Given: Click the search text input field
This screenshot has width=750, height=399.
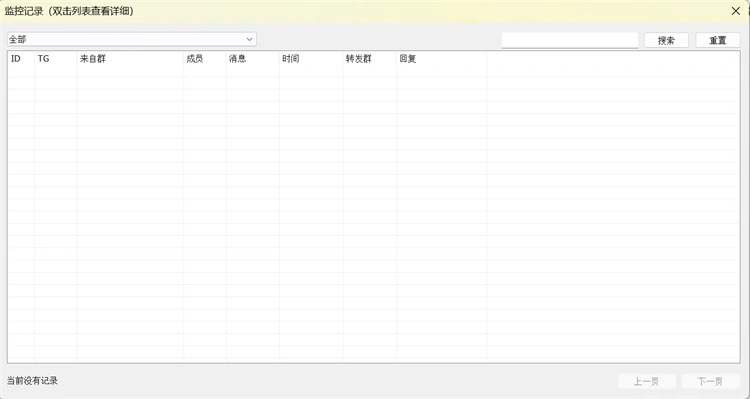Looking at the screenshot, I should click(570, 41).
